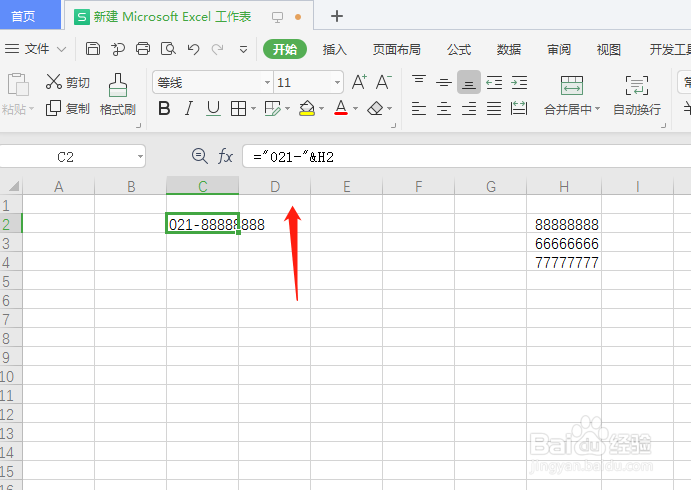The height and width of the screenshot is (490, 691).
Task: Click the export to PDF icon
Action: (118, 49)
